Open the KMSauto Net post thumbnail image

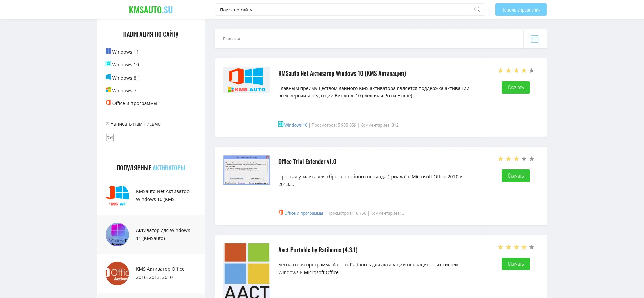click(247, 80)
